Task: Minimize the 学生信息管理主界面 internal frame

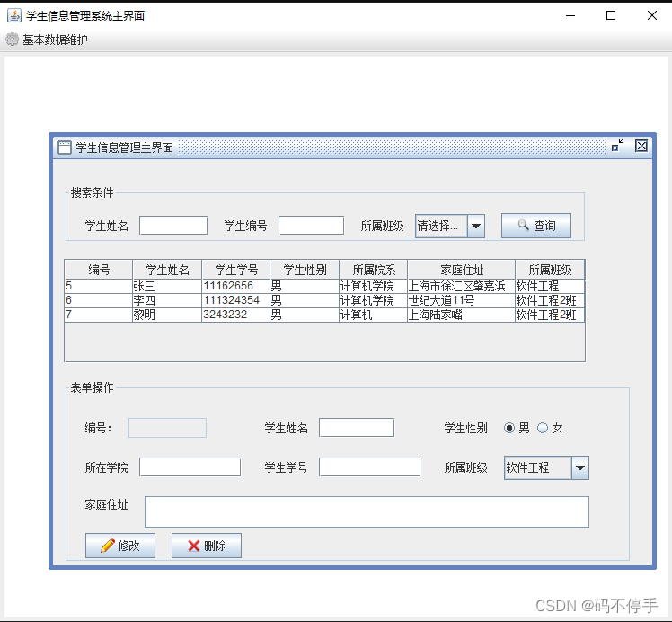Action: [x=617, y=145]
